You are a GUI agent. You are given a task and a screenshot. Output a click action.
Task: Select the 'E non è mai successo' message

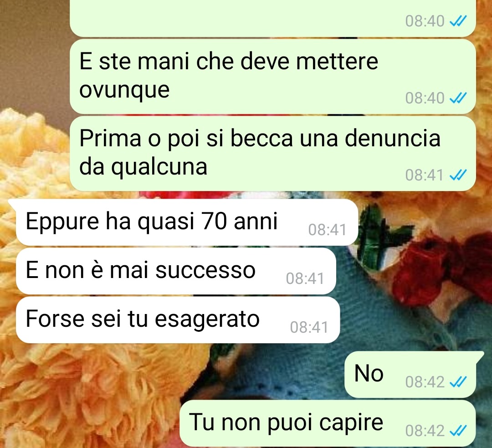tap(175, 271)
